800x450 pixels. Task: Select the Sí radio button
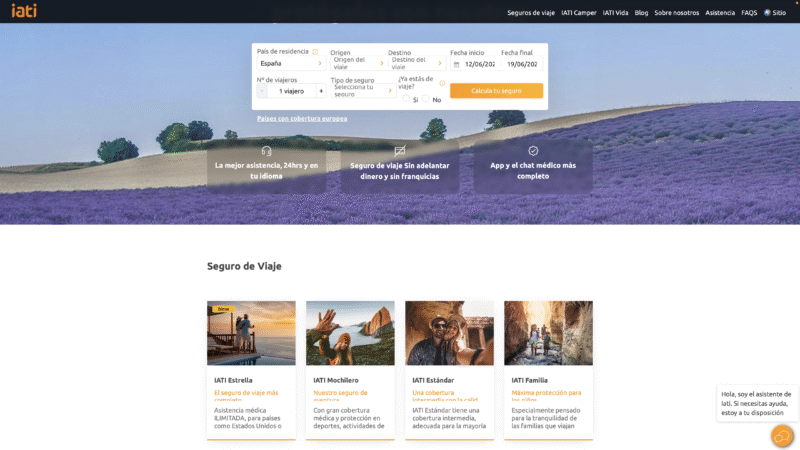[x=406, y=98]
